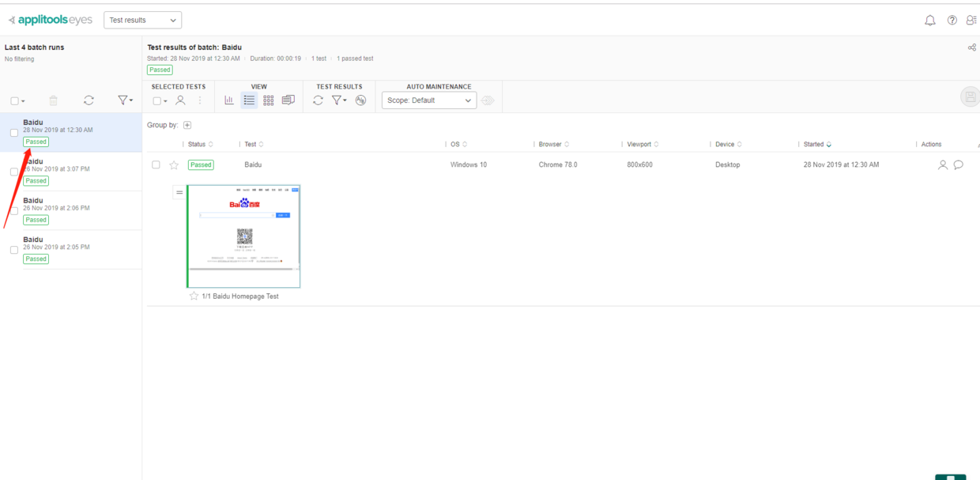This screenshot has height=480, width=980.
Task: Select the 26 Nov 2:05 PM batch checkbox
Action: pos(14,250)
